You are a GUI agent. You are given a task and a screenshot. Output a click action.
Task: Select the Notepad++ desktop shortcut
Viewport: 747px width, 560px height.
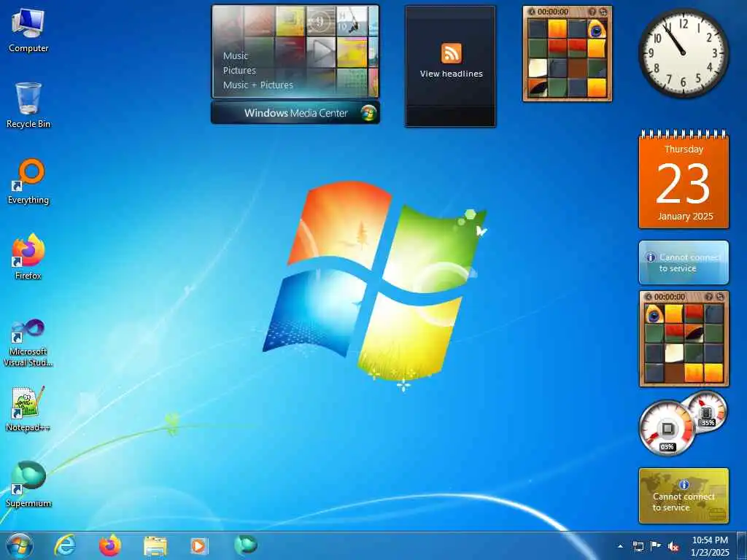coord(28,409)
